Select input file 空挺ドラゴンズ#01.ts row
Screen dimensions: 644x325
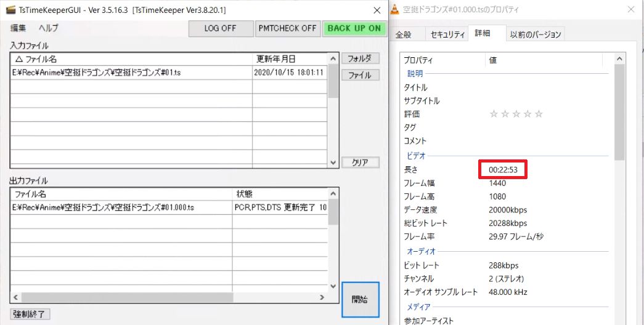(x=131, y=73)
